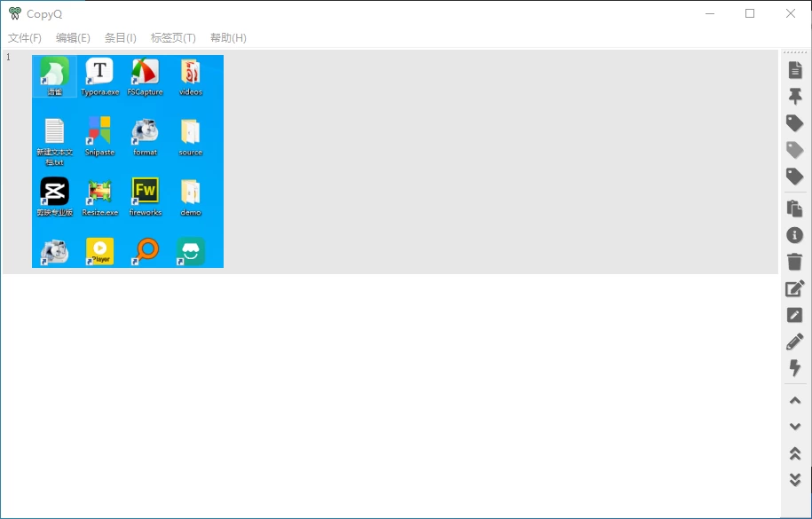The height and width of the screenshot is (519, 812).
Task: Pin the selected item with the pushpin icon
Action: 795,97
